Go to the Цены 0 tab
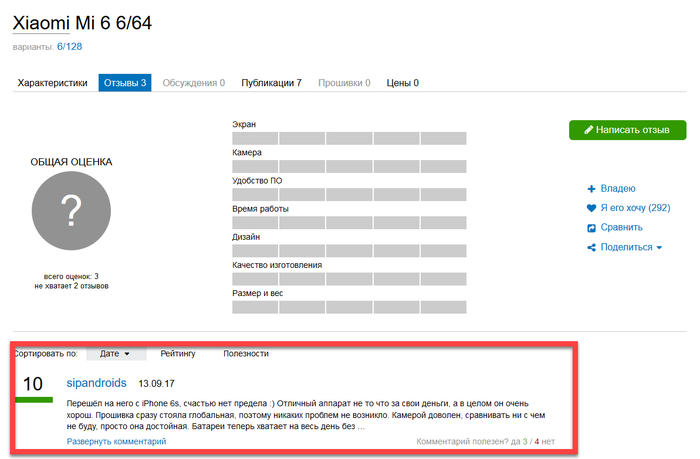 (x=402, y=83)
